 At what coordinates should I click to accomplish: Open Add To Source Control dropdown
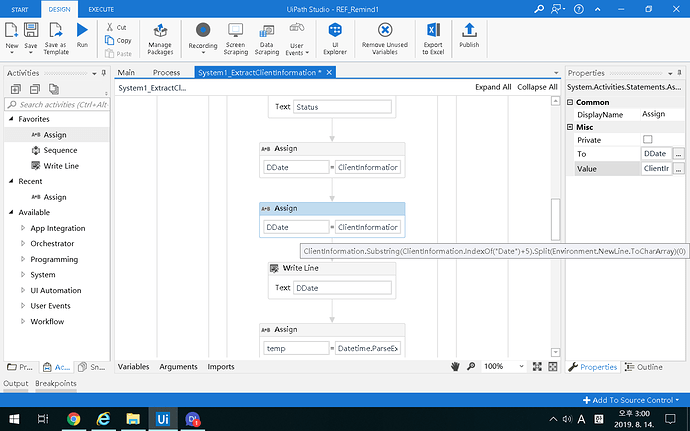(631, 400)
